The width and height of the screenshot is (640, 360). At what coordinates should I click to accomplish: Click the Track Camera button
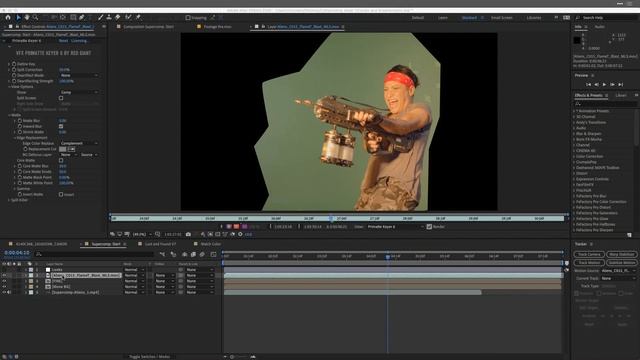point(589,254)
